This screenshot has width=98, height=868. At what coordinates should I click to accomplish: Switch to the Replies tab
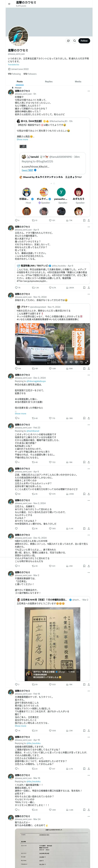tap(49, 82)
